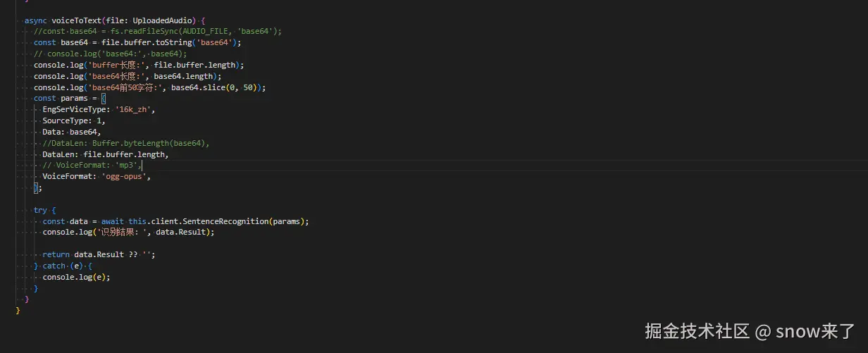Click the return data.Result statement
Screen dimensions: 868x353
[99, 254]
